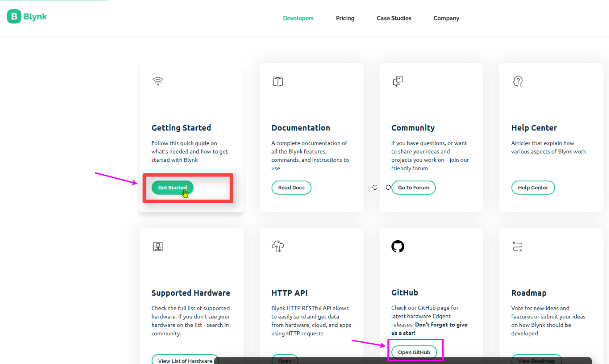Click the Open button under HTTP API
This screenshot has width=609, height=364.
coord(285,359)
